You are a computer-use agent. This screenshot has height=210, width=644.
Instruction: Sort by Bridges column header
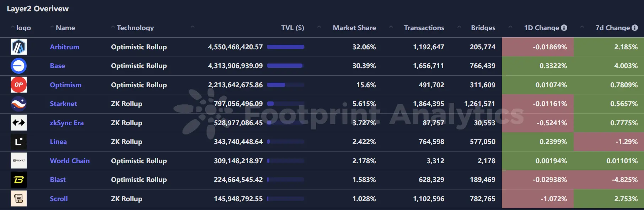(483, 28)
